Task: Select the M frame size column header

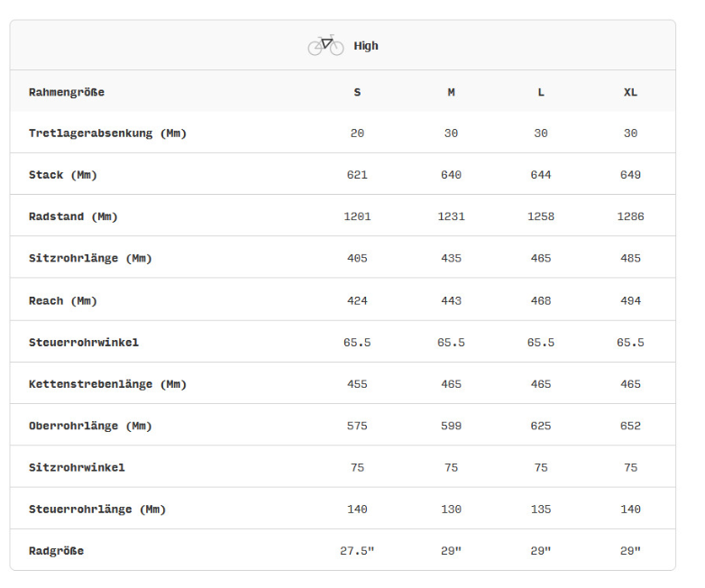Action: [451, 92]
